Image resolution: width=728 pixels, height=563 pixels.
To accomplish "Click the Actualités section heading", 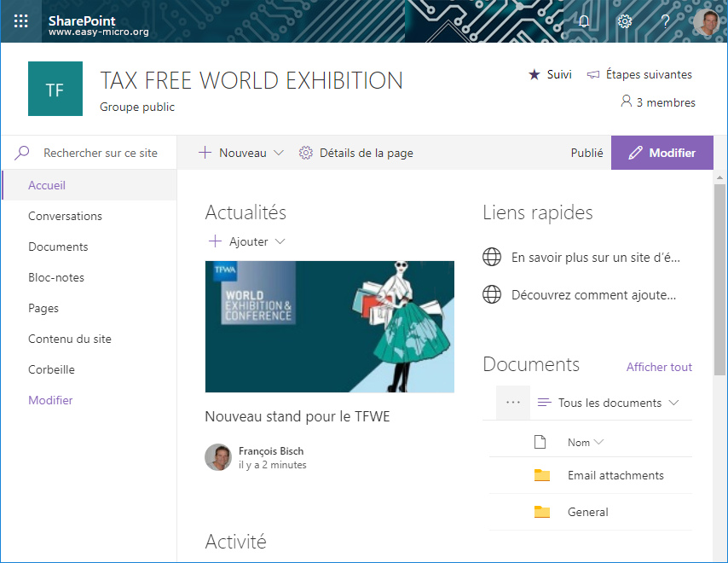I will point(246,212).
